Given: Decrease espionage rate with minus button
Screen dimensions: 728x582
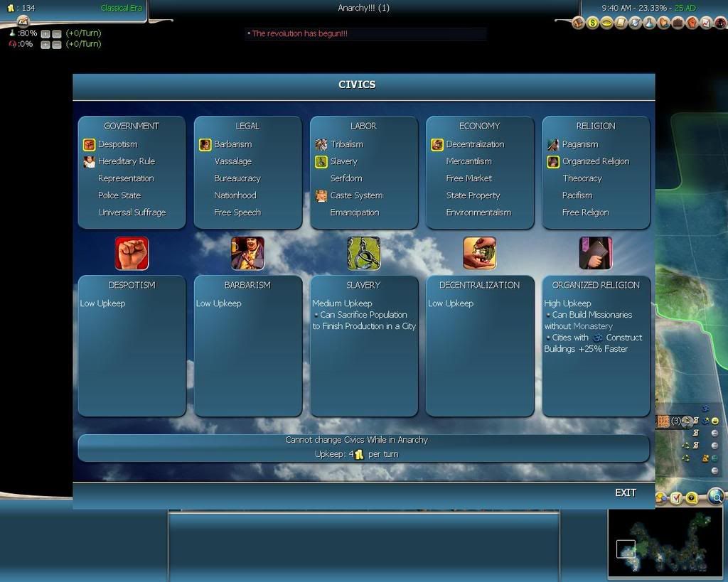Looking at the screenshot, I should click(x=57, y=45).
